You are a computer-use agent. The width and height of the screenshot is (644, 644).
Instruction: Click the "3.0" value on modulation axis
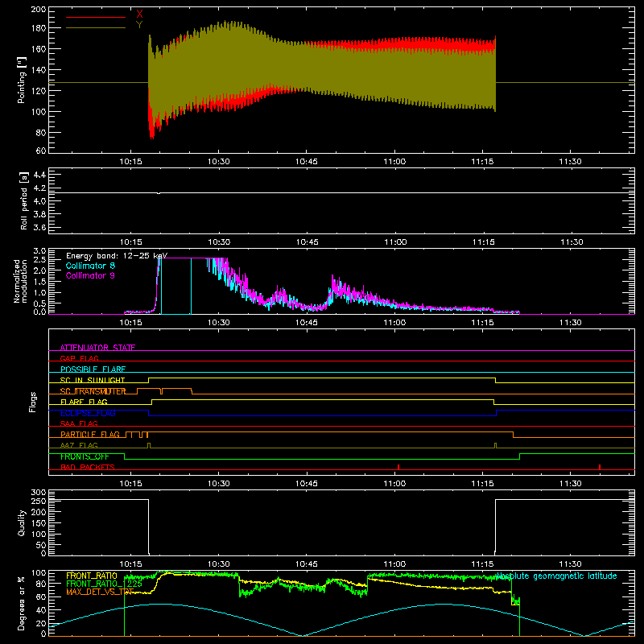click(39, 251)
